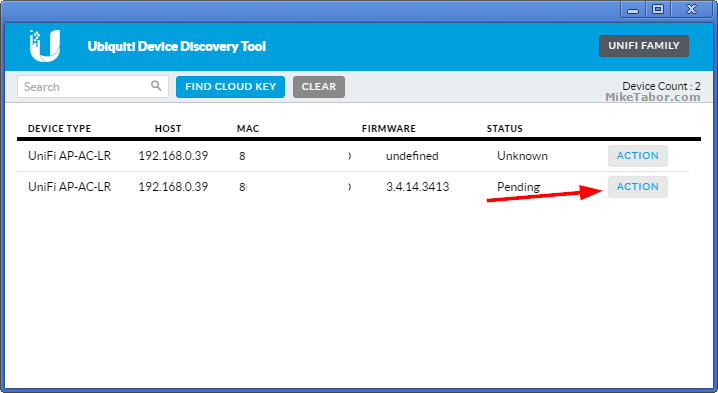Click firmware value undefined
Viewport: 718px width, 393px height.
coord(412,156)
